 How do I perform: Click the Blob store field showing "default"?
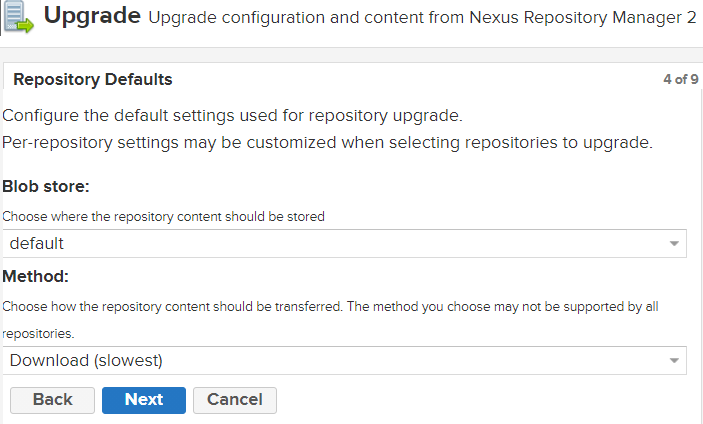330,243
